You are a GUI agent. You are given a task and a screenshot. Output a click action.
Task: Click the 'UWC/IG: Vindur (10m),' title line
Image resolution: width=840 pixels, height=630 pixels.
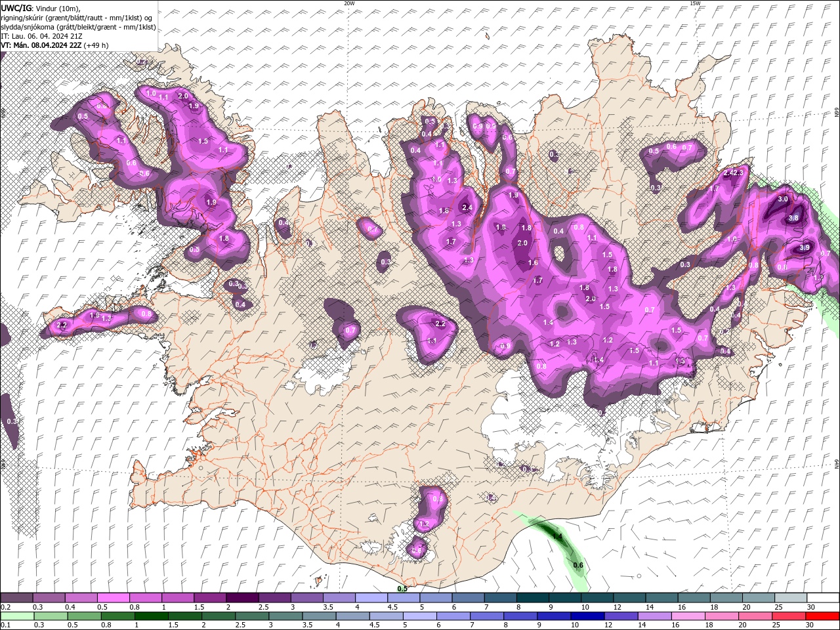[41, 8]
